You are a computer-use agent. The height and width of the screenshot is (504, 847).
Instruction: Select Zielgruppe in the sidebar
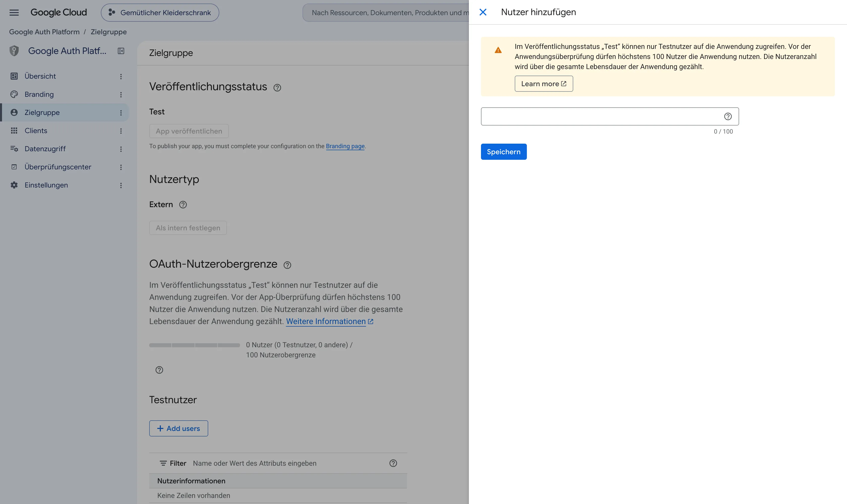tap(65, 112)
